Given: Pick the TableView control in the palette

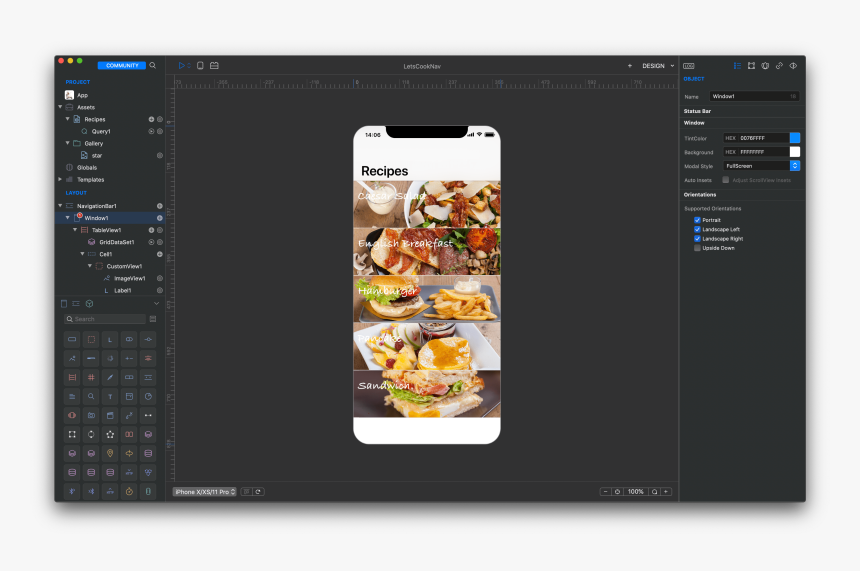Looking at the screenshot, I should pyautogui.click(x=72, y=377).
